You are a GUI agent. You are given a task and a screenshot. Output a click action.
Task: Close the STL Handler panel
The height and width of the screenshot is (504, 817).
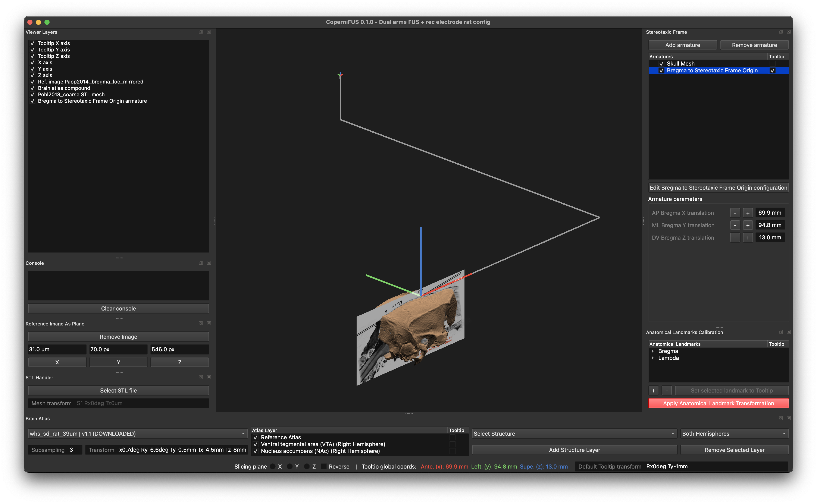coord(209,377)
